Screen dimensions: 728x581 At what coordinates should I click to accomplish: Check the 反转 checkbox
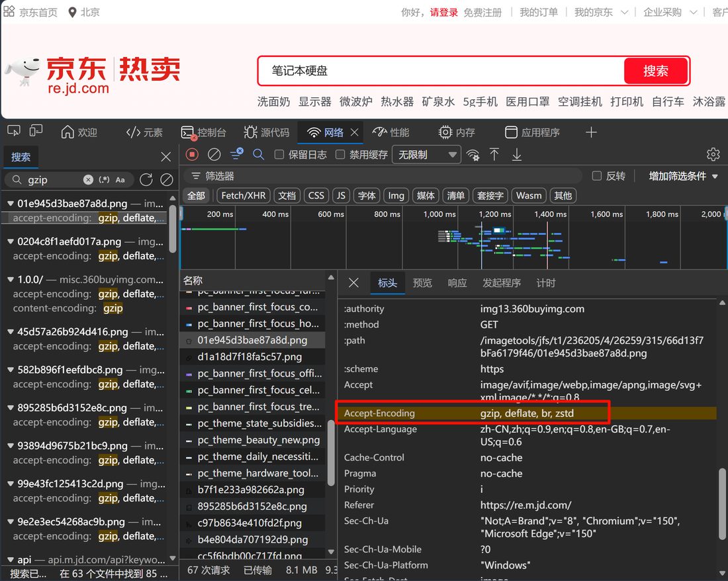pos(597,176)
